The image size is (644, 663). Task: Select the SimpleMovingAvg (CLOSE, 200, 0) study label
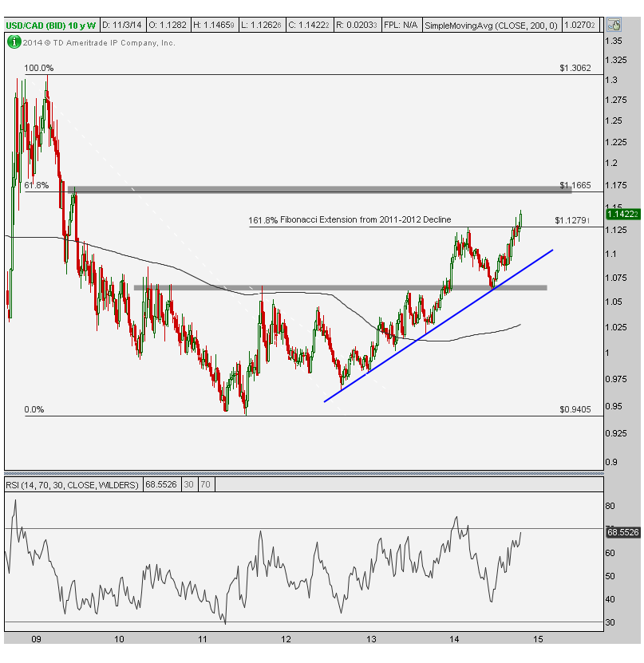click(x=491, y=26)
